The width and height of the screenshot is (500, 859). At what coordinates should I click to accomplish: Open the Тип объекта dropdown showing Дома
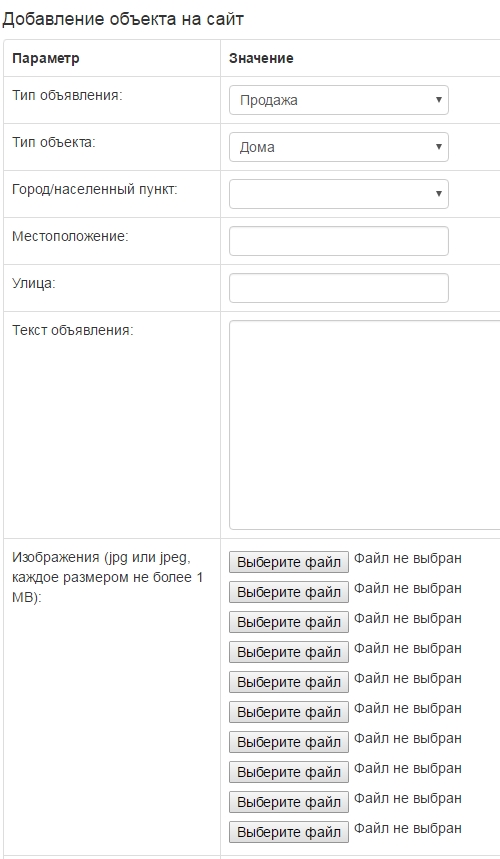pos(338,147)
